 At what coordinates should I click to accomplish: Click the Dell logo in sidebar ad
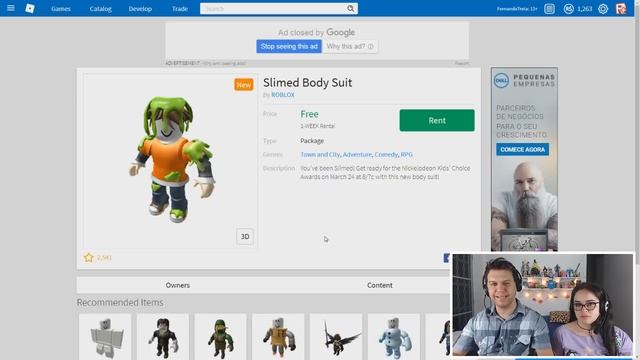pyautogui.click(x=501, y=80)
